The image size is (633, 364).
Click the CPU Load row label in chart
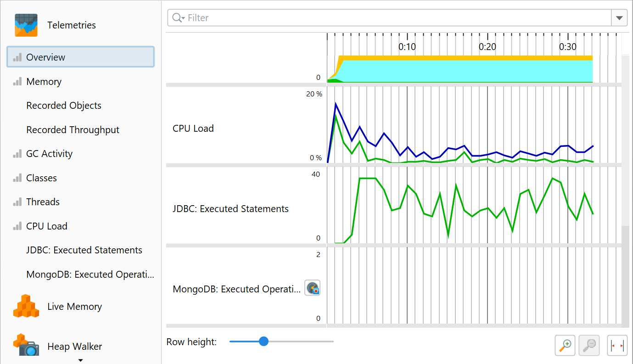(x=193, y=129)
